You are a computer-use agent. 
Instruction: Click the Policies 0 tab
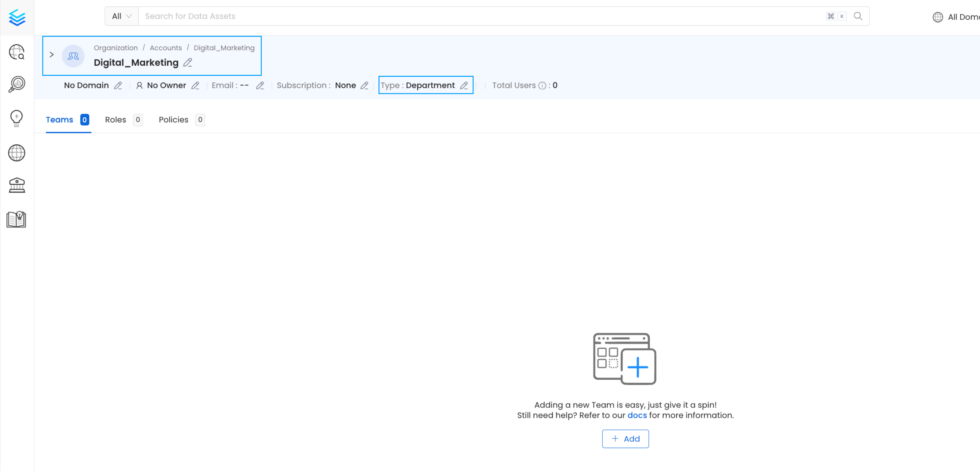(x=180, y=119)
